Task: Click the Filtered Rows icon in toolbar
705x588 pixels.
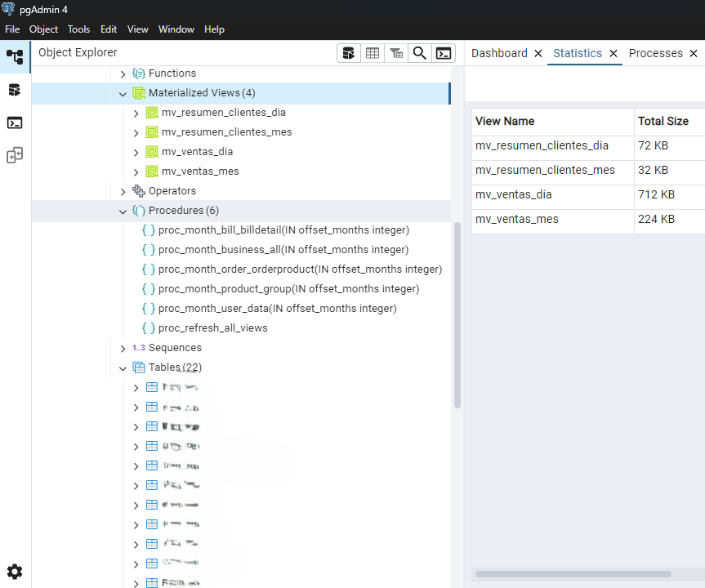Action: tap(396, 53)
